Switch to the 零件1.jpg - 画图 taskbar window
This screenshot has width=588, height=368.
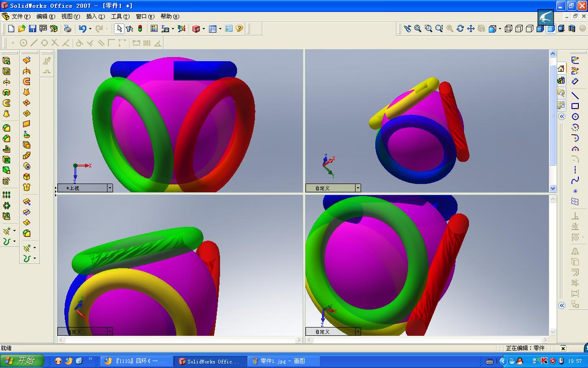tap(283, 362)
